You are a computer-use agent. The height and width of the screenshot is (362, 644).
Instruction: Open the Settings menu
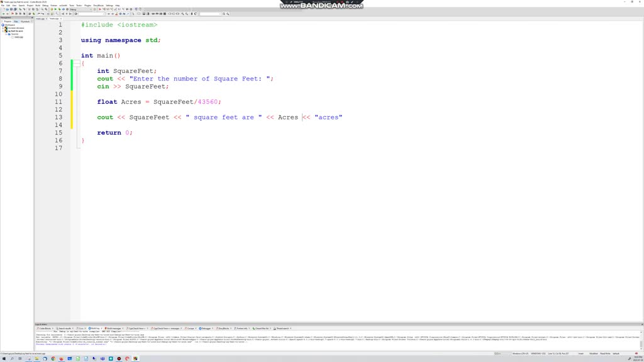click(109, 5)
